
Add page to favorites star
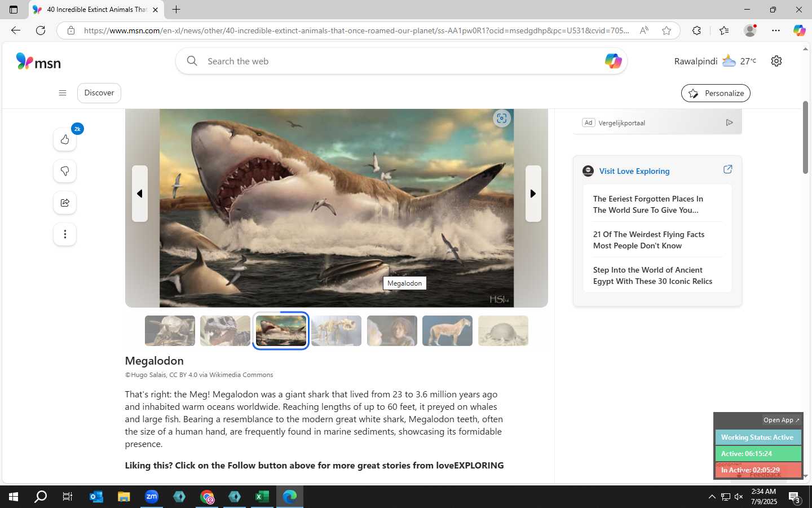pyautogui.click(x=667, y=30)
